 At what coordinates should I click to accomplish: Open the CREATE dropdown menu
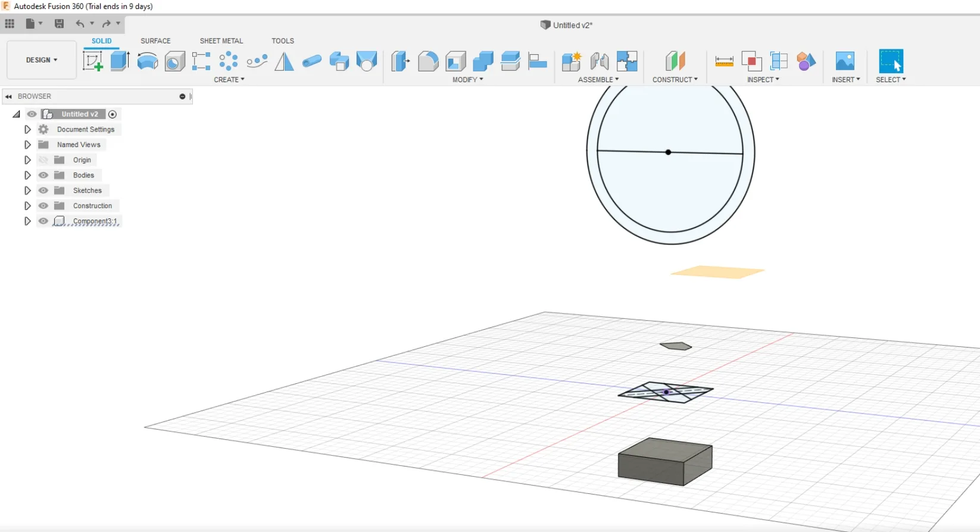[x=229, y=80]
